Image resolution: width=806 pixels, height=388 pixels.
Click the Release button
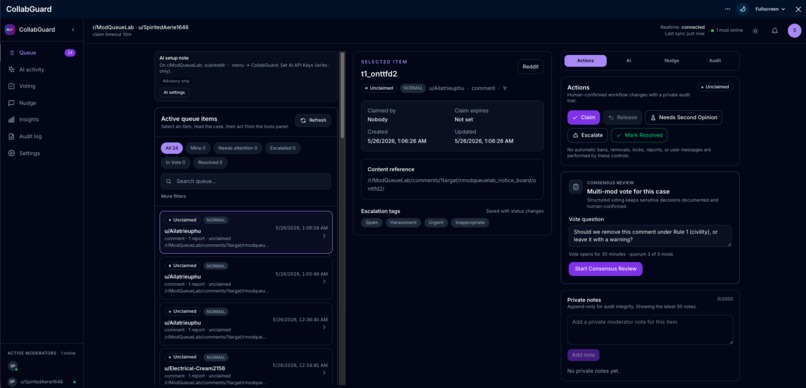[x=622, y=118]
